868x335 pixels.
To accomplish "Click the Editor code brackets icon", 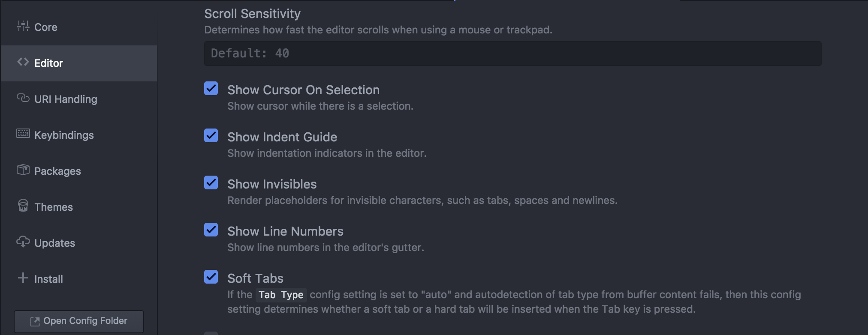I will pos(23,62).
